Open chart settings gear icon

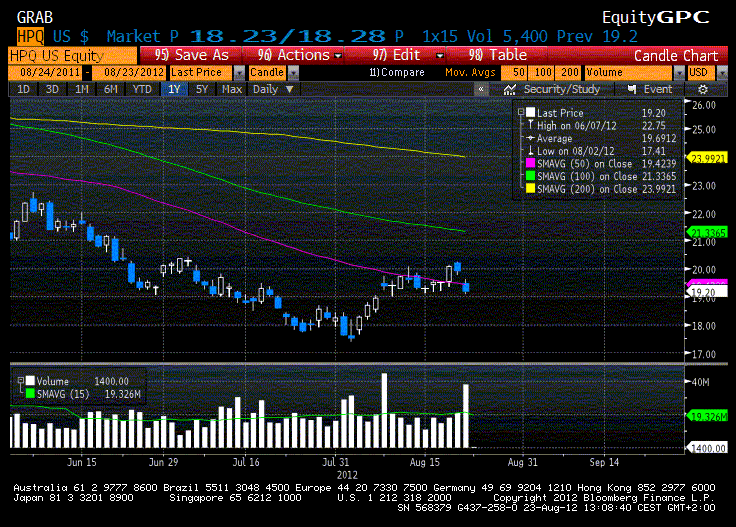point(703,90)
